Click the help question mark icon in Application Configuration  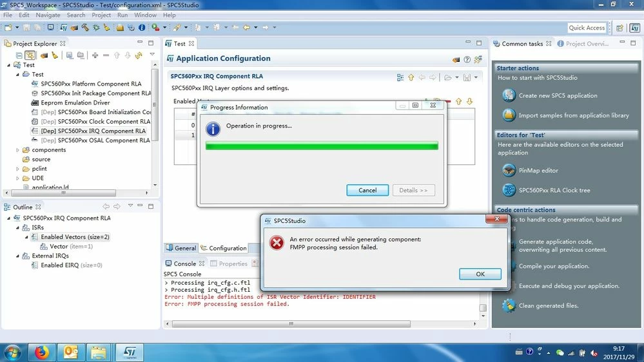[x=467, y=59]
